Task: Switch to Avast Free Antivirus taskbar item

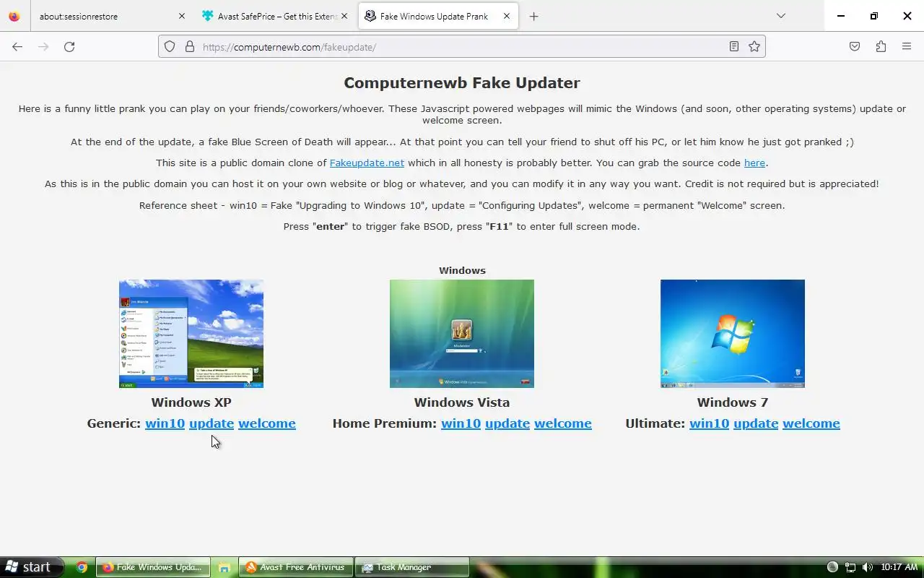Action: click(x=296, y=567)
